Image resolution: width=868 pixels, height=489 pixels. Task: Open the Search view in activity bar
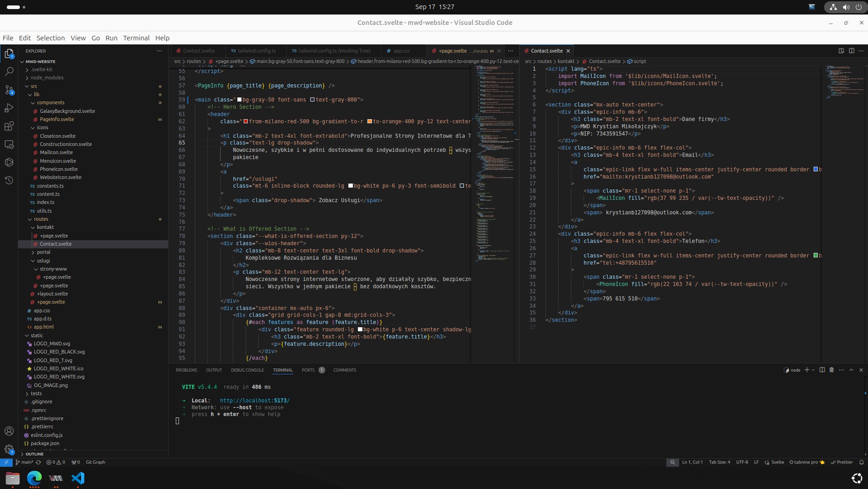point(9,72)
